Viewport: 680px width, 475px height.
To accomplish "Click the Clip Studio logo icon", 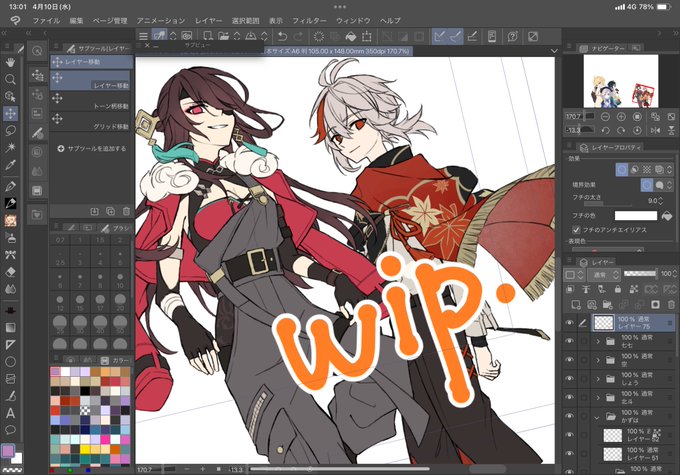I will pyautogui.click(x=15, y=20).
